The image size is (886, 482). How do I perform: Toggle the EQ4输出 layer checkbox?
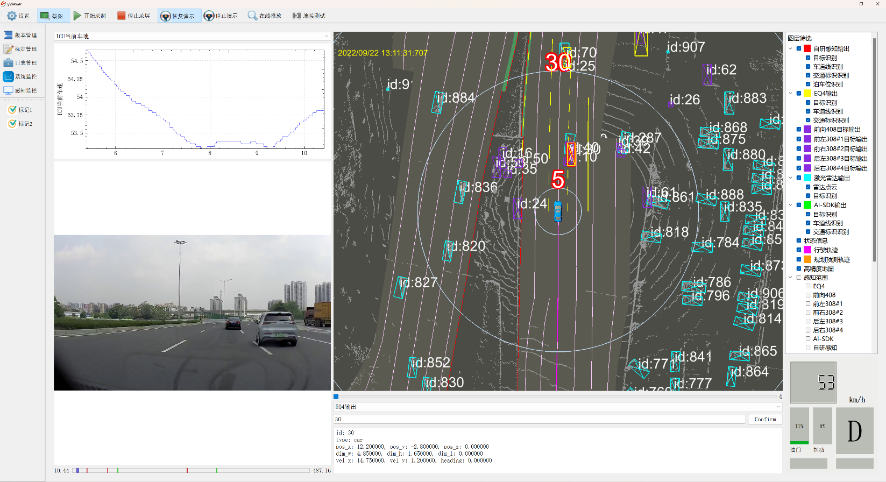pos(799,93)
